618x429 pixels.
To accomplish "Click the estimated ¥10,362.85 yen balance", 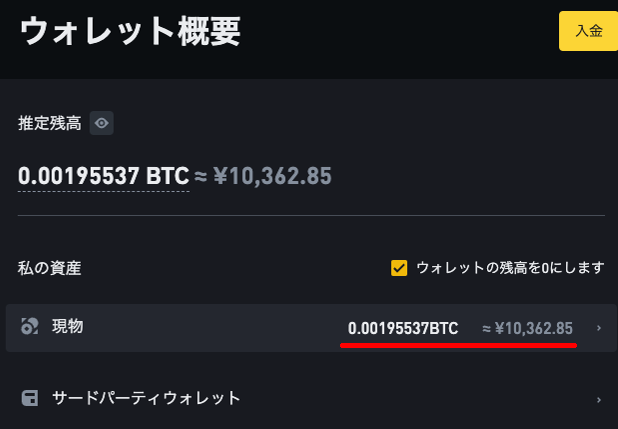I will pyautogui.click(x=270, y=177).
